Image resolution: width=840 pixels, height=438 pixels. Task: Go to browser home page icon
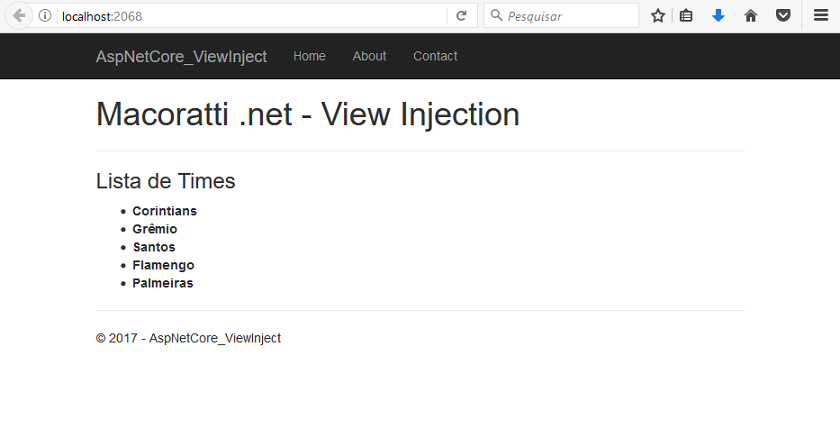tap(751, 16)
